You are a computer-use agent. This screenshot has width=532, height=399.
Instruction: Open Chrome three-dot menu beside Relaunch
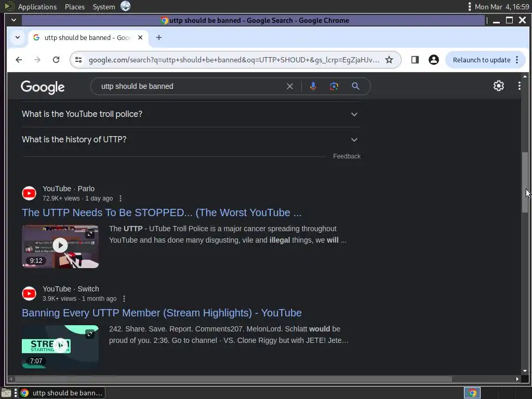click(517, 60)
